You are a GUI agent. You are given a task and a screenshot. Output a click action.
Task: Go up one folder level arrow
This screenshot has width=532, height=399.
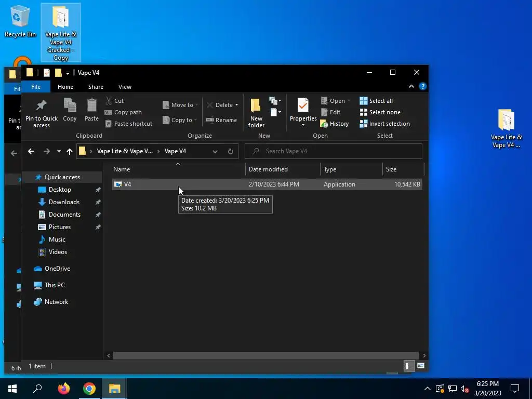click(70, 151)
